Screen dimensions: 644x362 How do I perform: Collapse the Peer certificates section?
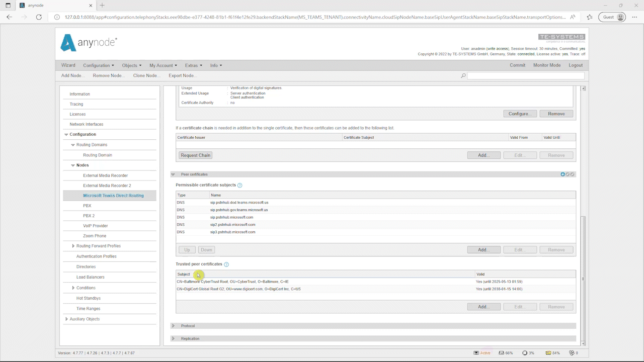(173, 174)
